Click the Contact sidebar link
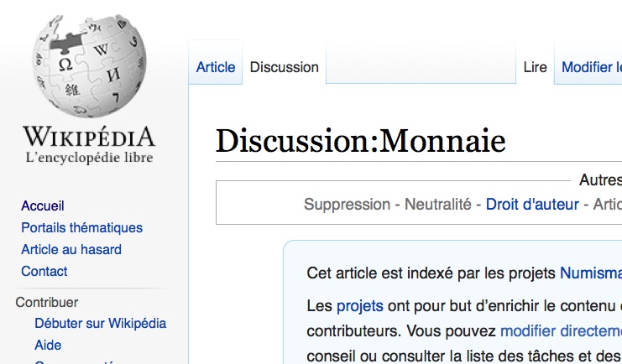Image resolution: width=622 pixels, height=364 pixels. click(x=44, y=271)
